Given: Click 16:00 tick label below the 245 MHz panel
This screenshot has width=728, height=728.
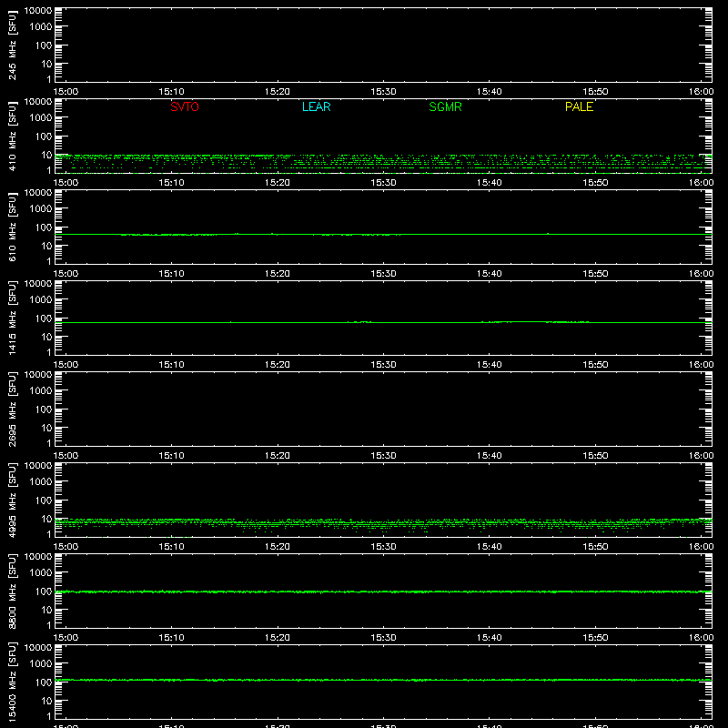Looking at the screenshot, I should pos(701,92).
